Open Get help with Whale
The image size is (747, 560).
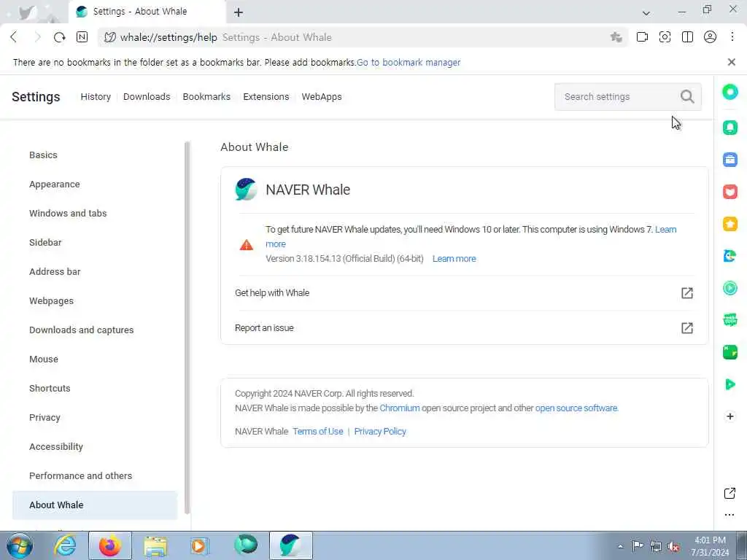(464, 293)
